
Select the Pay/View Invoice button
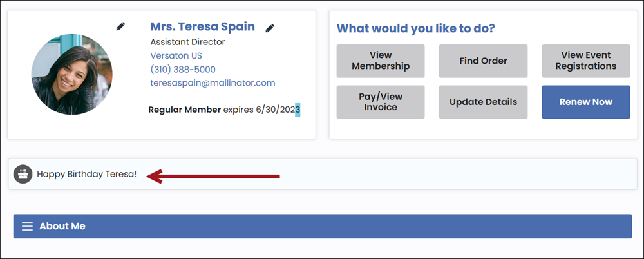click(381, 102)
